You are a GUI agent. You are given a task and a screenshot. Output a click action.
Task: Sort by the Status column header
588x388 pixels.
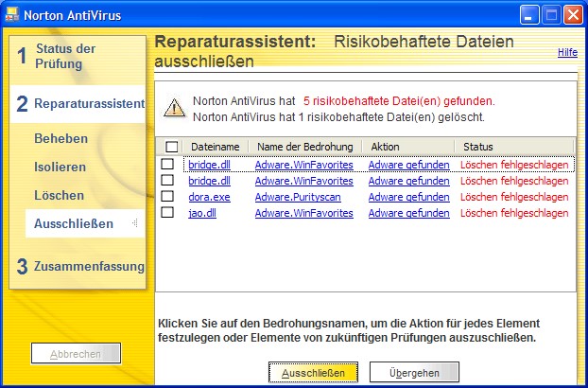514,147
